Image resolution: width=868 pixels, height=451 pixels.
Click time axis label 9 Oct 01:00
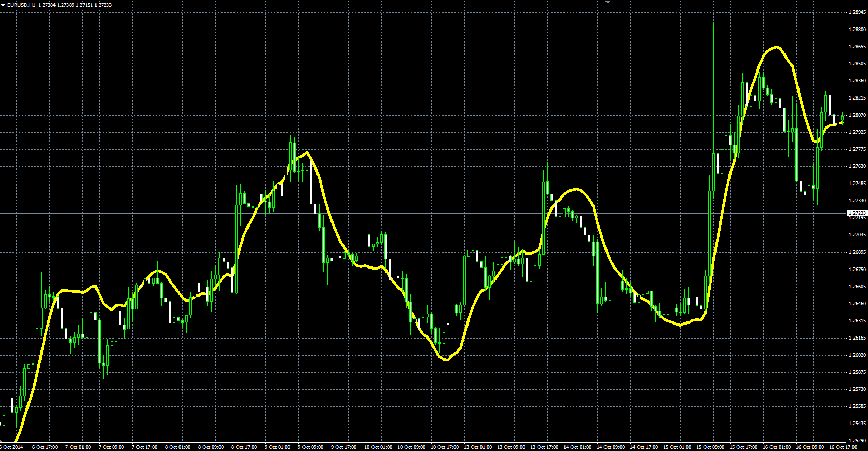point(278,447)
